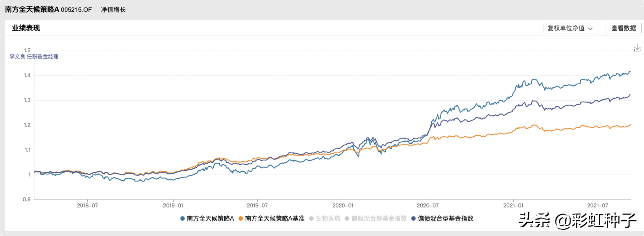Click the 2020-07 x-axis date label
This screenshot has height=236, width=644.
pos(427,205)
